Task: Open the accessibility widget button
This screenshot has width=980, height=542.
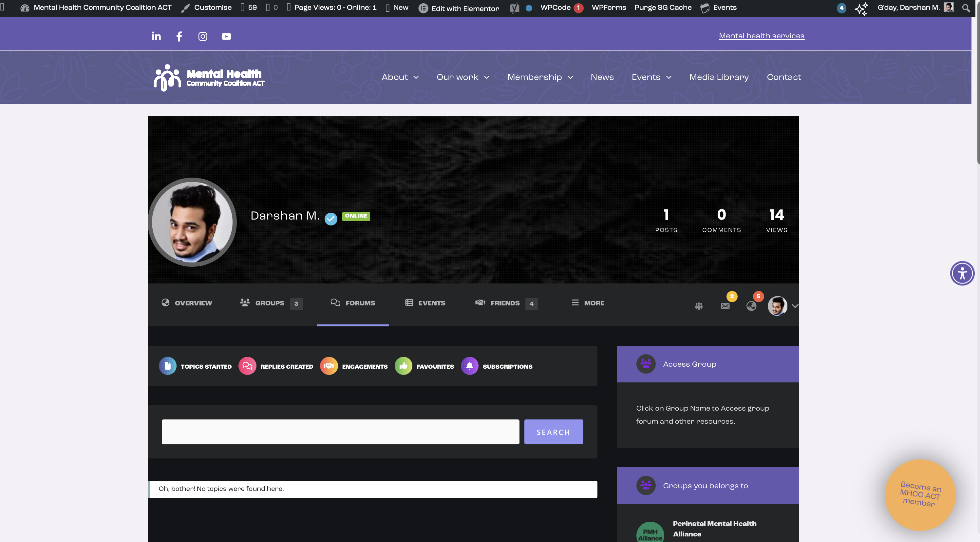Action: point(962,273)
